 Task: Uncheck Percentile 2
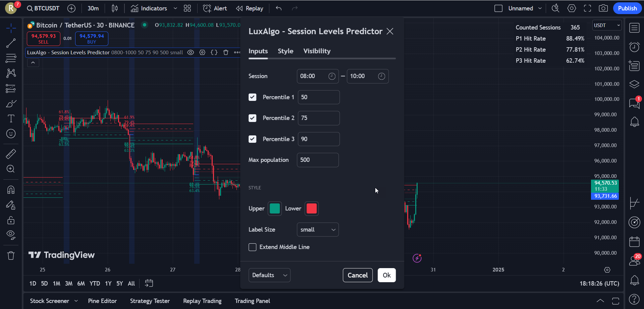253,118
